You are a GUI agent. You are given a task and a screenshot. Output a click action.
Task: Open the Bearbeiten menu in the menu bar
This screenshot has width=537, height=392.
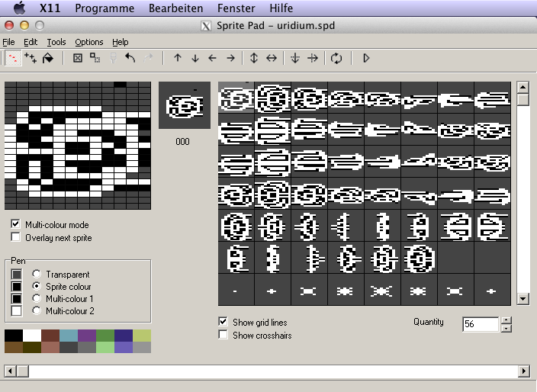[x=175, y=8]
